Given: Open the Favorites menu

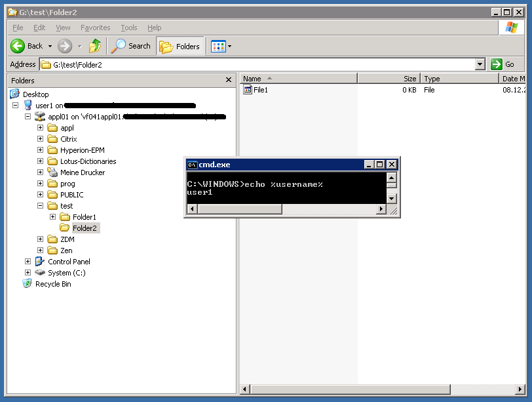Looking at the screenshot, I should click(96, 28).
